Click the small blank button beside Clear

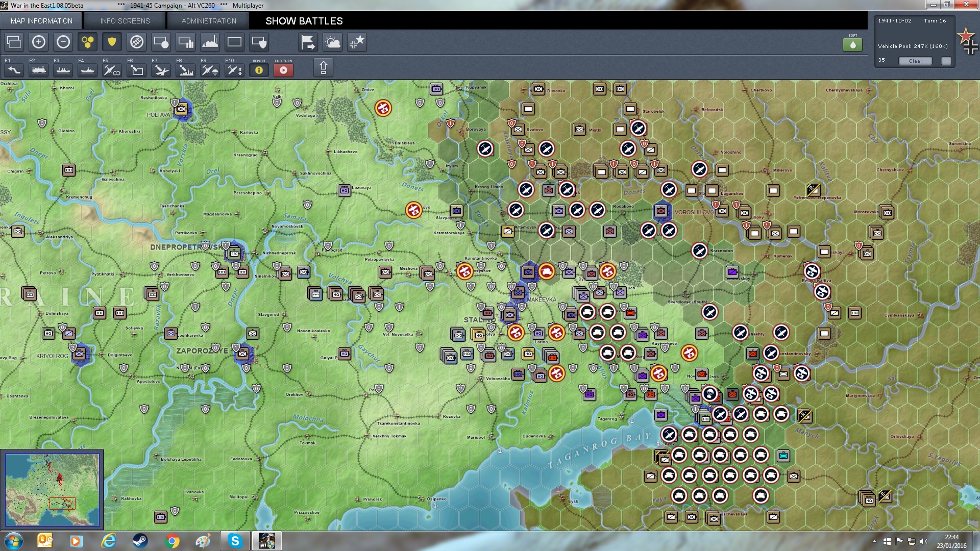click(946, 61)
